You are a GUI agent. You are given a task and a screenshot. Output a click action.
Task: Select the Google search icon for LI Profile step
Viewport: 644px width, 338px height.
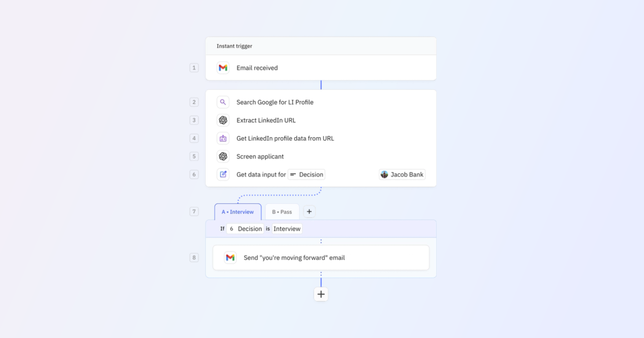(x=223, y=102)
